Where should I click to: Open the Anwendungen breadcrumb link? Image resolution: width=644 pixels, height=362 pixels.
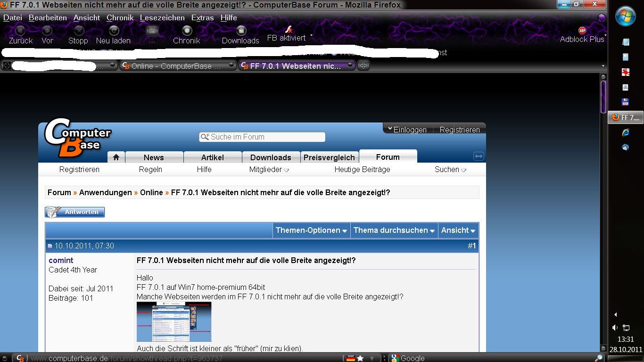pos(106,192)
